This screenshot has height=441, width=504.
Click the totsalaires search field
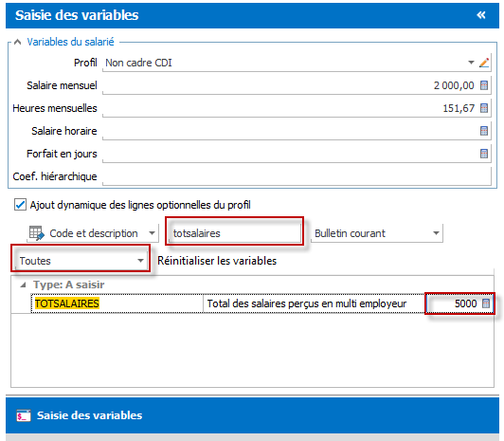(235, 233)
